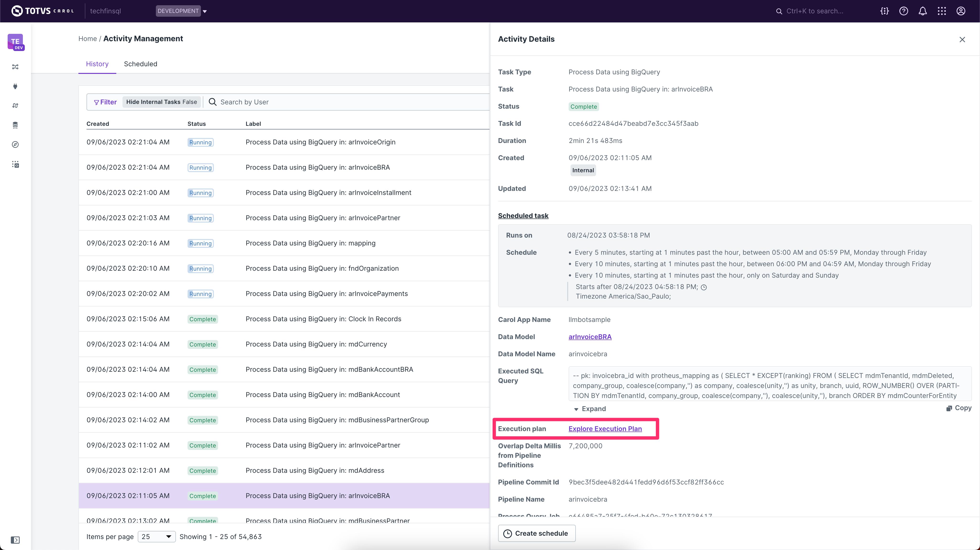Screen dimensions: 980x550
Task: Click the Running badge for fndOrganization
Action: [200, 269]
